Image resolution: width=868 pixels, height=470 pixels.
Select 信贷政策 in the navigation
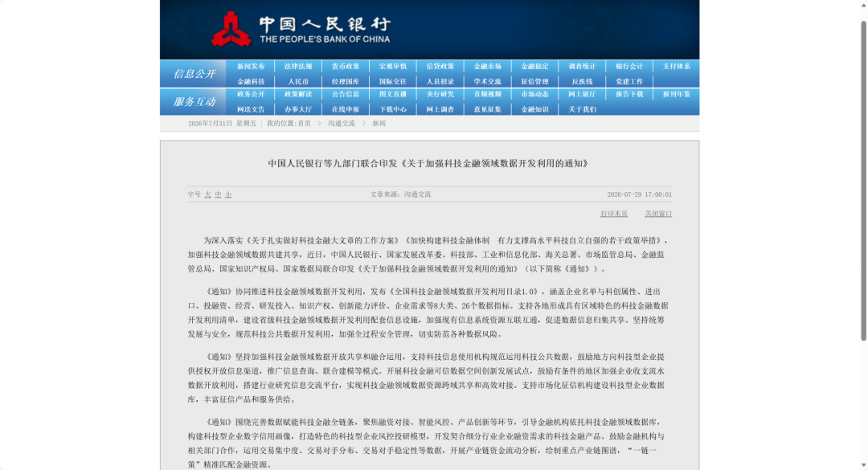(x=440, y=67)
